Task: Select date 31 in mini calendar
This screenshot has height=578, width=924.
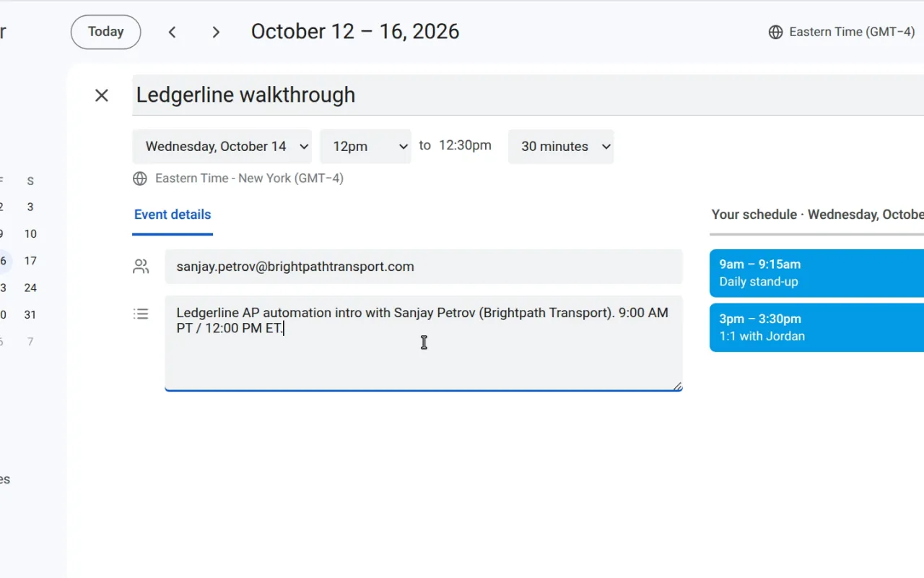Action: (30, 315)
